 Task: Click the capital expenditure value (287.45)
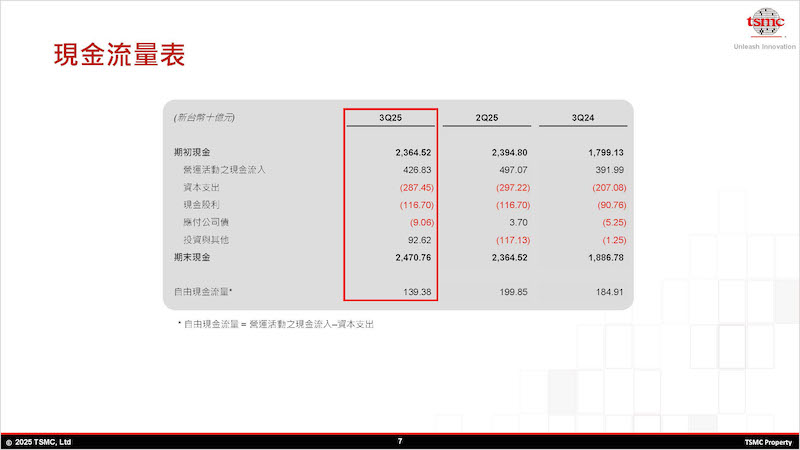point(415,187)
